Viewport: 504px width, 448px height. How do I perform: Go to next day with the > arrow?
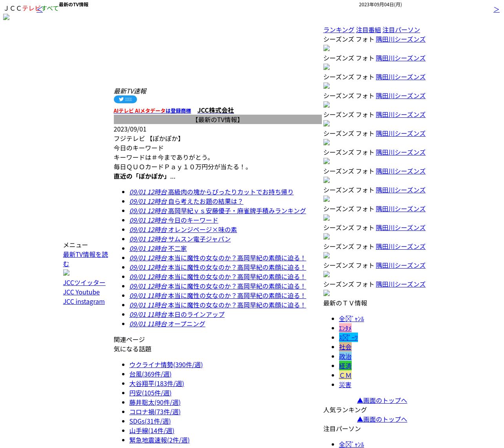pos(497,9)
